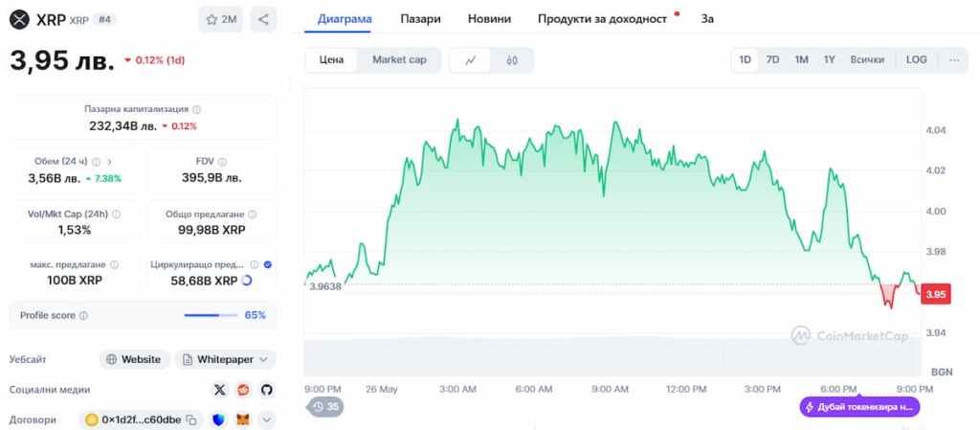Click the share icon next to XRP
The height and width of the screenshot is (430, 980).
click(263, 19)
